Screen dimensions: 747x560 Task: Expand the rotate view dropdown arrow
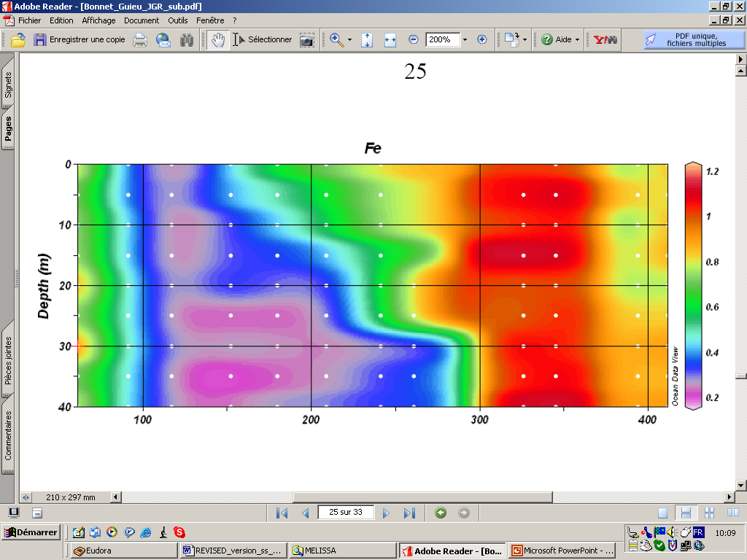[x=525, y=40]
